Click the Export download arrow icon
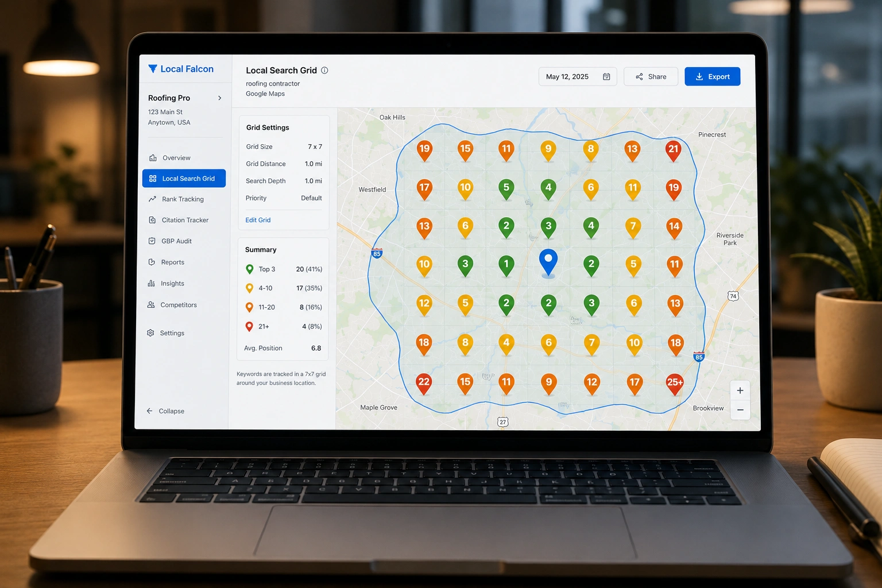The height and width of the screenshot is (588, 882). click(x=699, y=77)
